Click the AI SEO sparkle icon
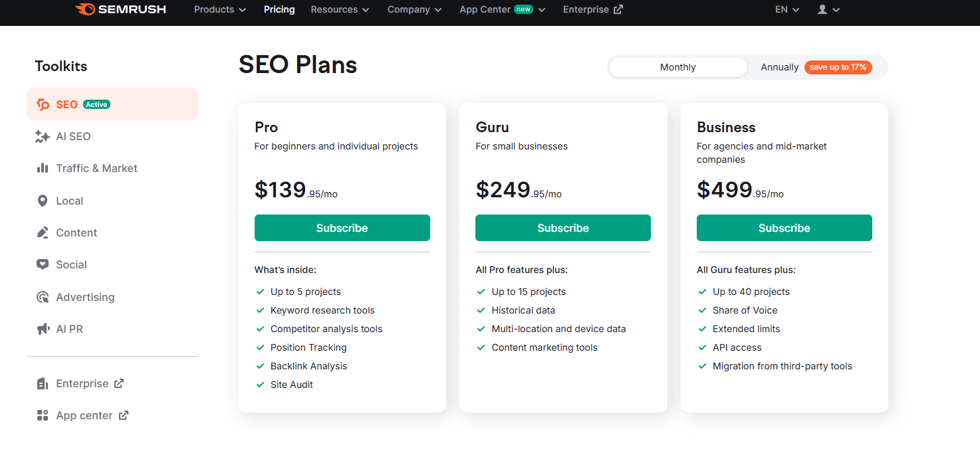980x457 pixels. (43, 136)
